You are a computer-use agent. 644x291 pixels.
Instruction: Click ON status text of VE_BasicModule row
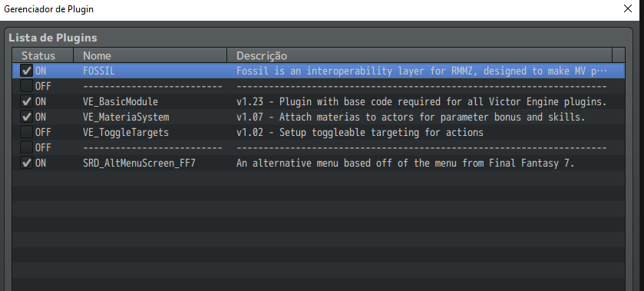coord(41,102)
